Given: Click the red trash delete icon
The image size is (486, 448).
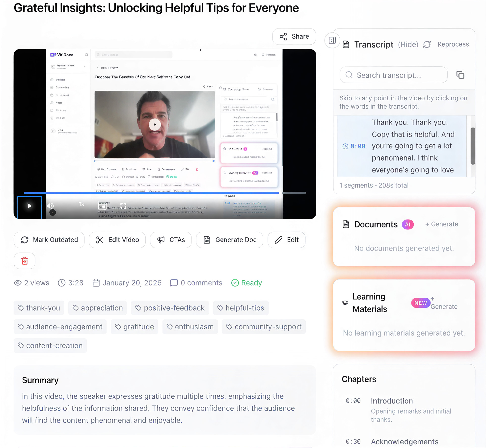Looking at the screenshot, I should (25, 261).
